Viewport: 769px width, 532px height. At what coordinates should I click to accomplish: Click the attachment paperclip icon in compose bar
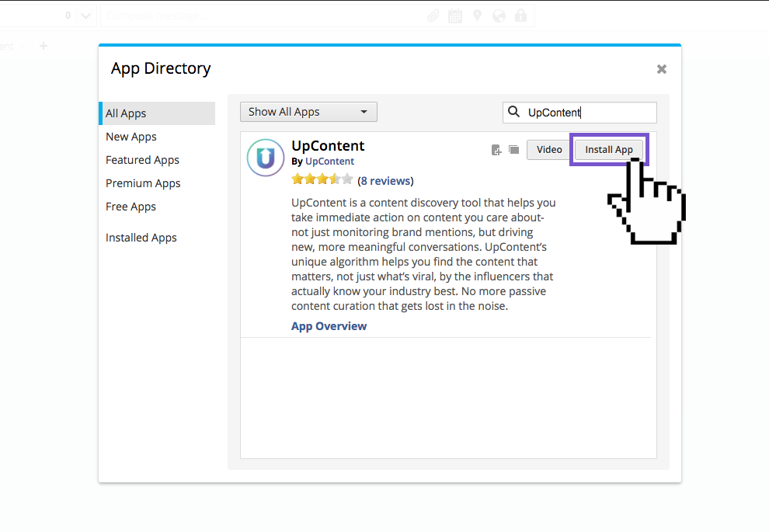[x=433, y=16]
